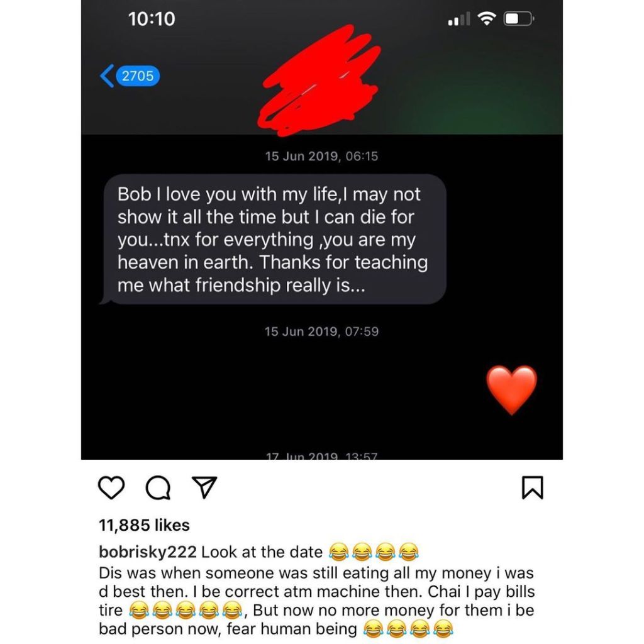Image resolution: width=644 pixels, height=644 pixels.
Task: Save post with bookmark icon
Action: (532, 487)
